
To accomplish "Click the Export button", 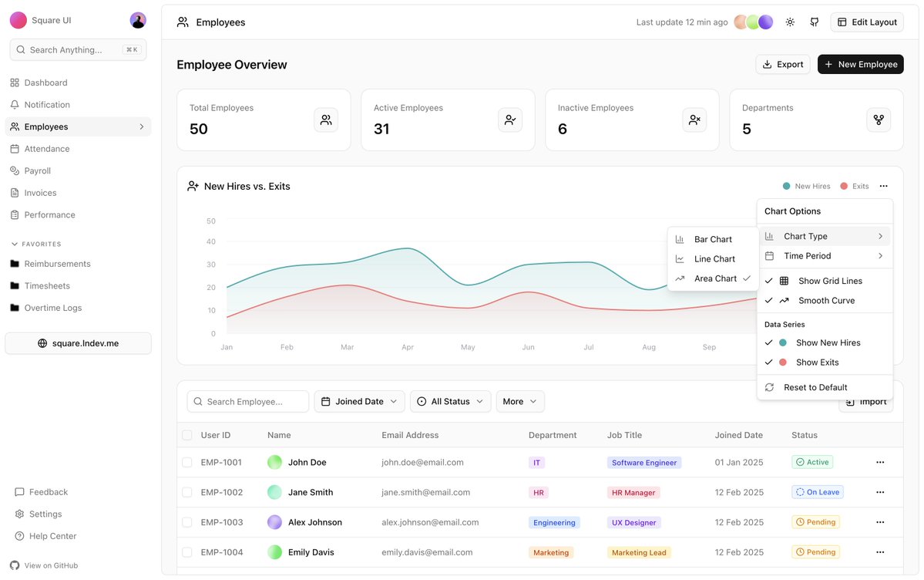I will pyautogui.click(x=782, y=64).
